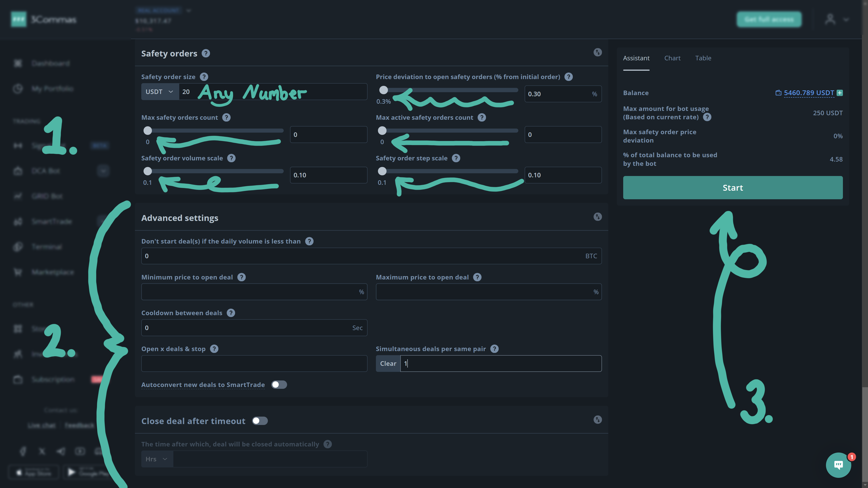This screenshot has width=868, height=488.
Task: Click help icon for Max active safety orders count
Action: [x=481, y=117]
